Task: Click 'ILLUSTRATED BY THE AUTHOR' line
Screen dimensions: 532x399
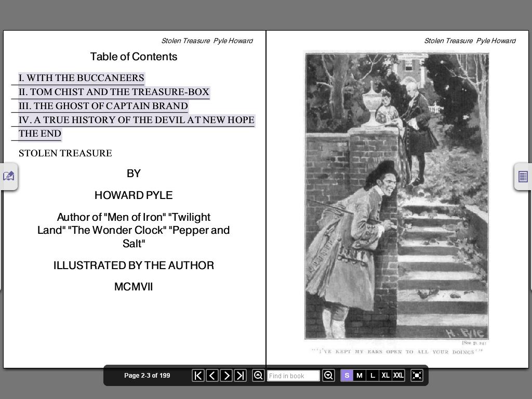Action: (x=134, y=265)
